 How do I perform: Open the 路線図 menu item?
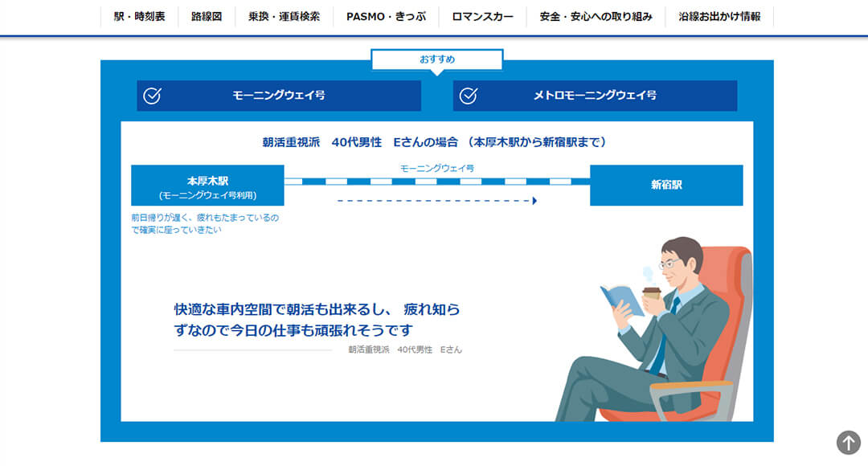207,17
